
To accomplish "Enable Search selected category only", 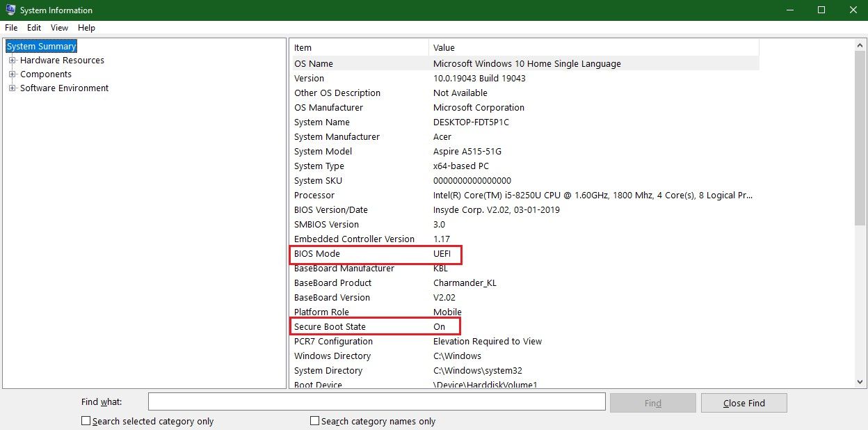I will click(x=86, y=420).
